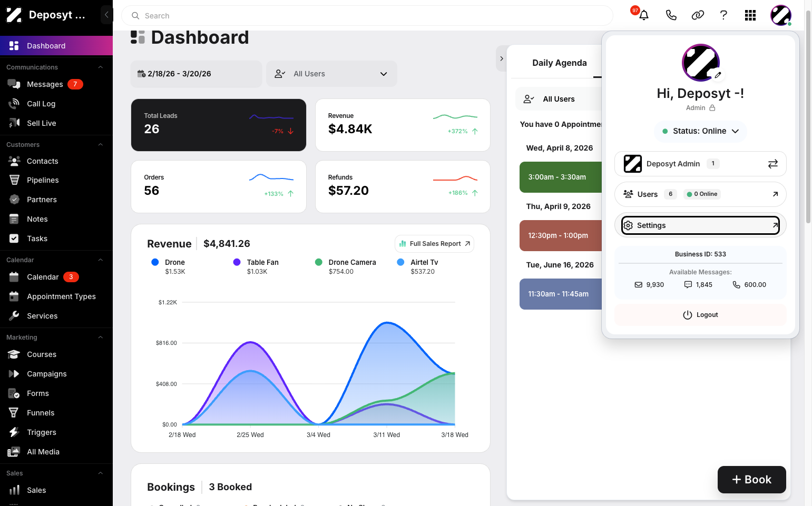Toggle the Drone Camera series legend dot
Image resolution: width=812 pixels, height=506 pixels.
coord(319,262)
